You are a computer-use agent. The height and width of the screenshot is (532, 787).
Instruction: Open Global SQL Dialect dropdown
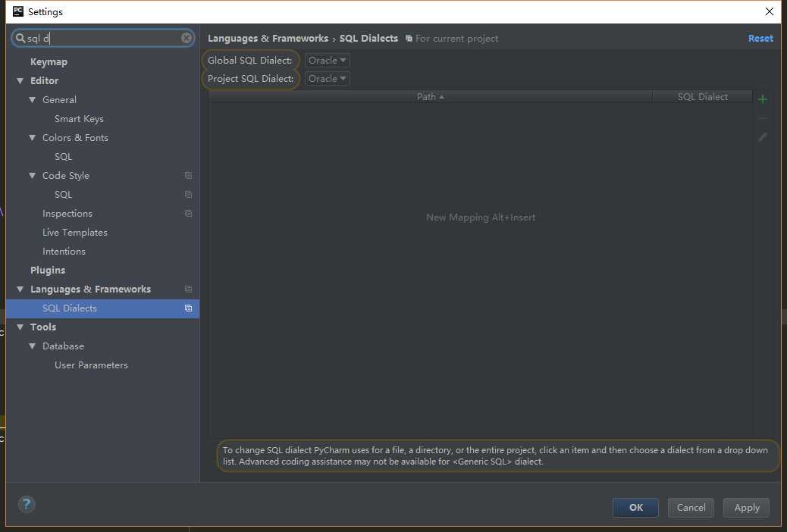(x=328, y=60)
